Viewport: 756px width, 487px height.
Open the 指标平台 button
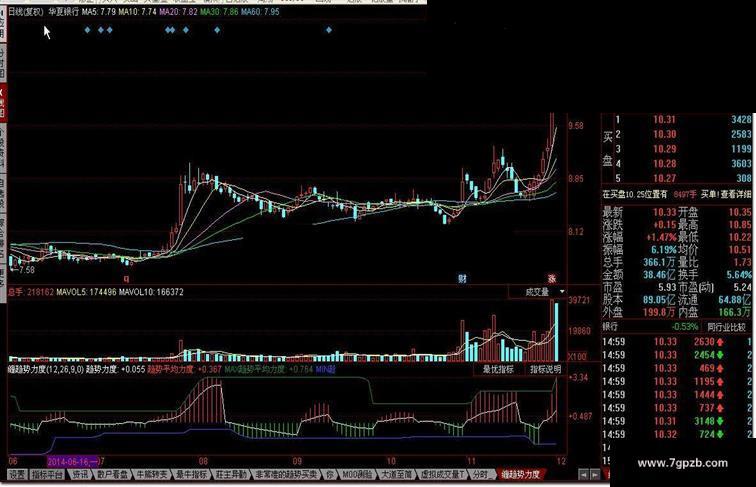[47, 474]
